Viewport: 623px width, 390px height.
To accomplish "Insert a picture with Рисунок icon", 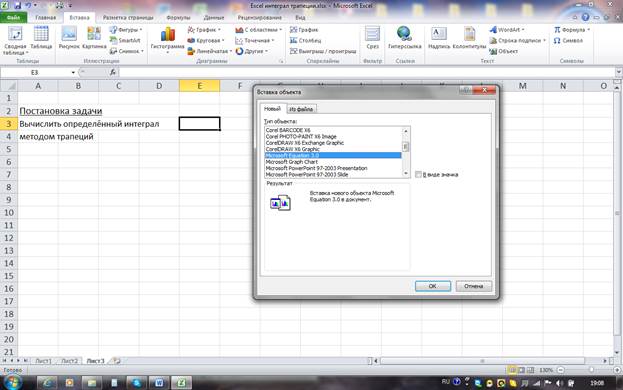I will pos(69,38).
